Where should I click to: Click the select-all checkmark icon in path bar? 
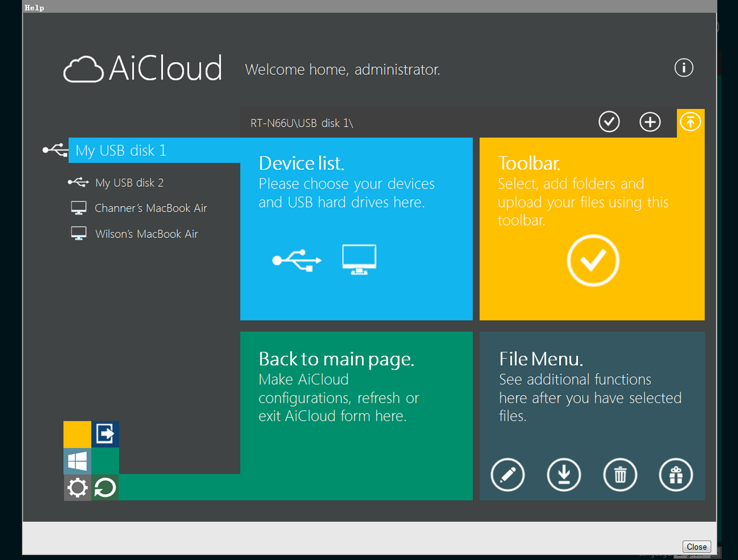coord(609,122)
